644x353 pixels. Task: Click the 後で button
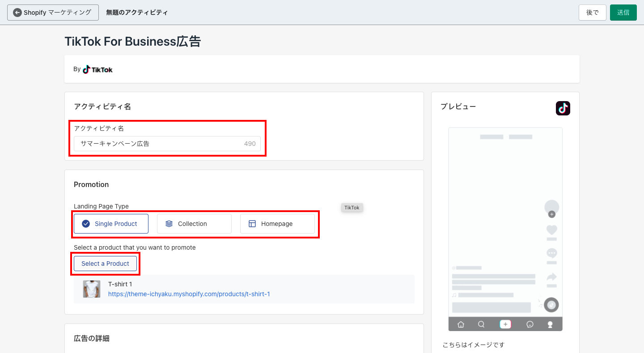coord(593,13)
